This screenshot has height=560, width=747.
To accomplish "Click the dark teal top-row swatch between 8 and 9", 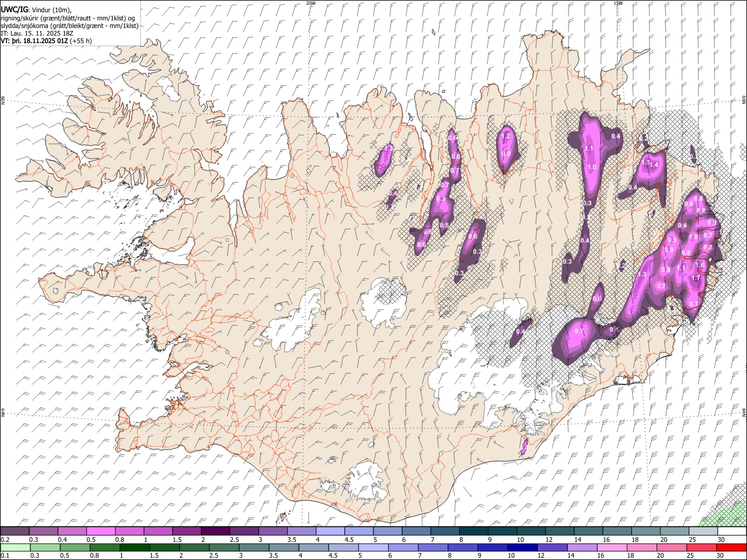I will point(473,531).
